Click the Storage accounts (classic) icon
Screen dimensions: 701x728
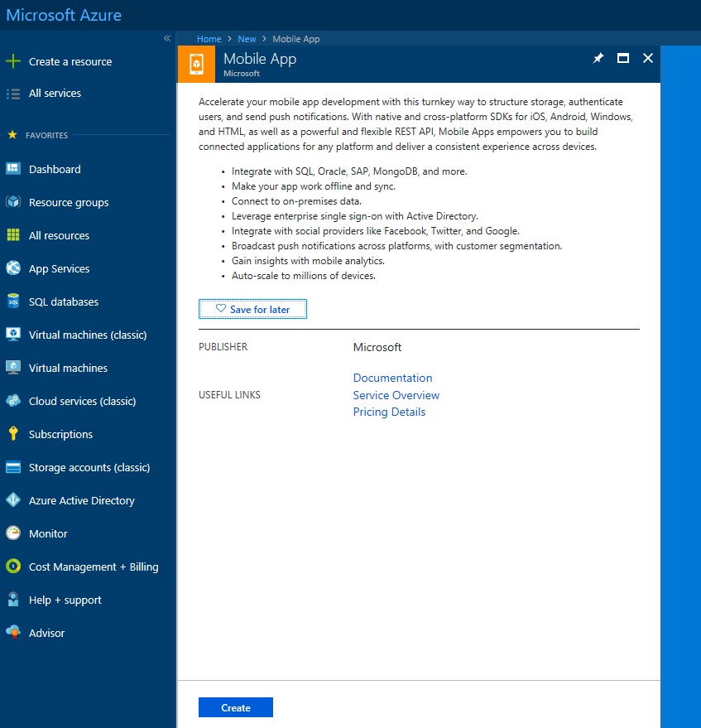tap(13, 467)
